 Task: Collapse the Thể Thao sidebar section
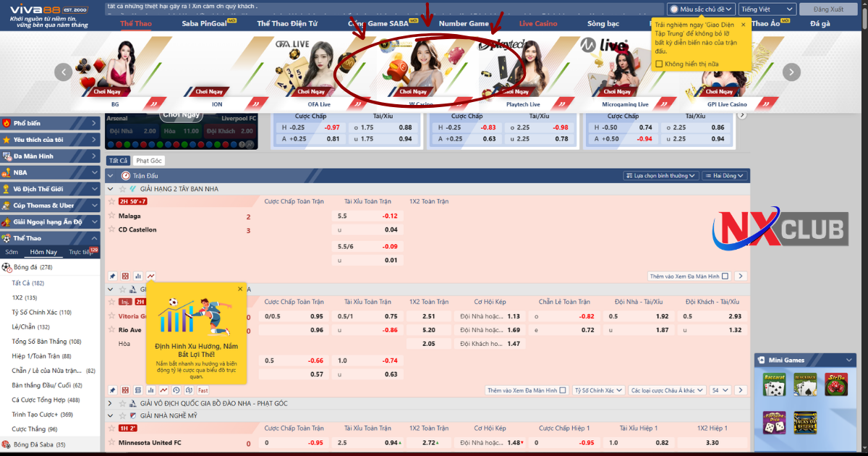[50, 238]
